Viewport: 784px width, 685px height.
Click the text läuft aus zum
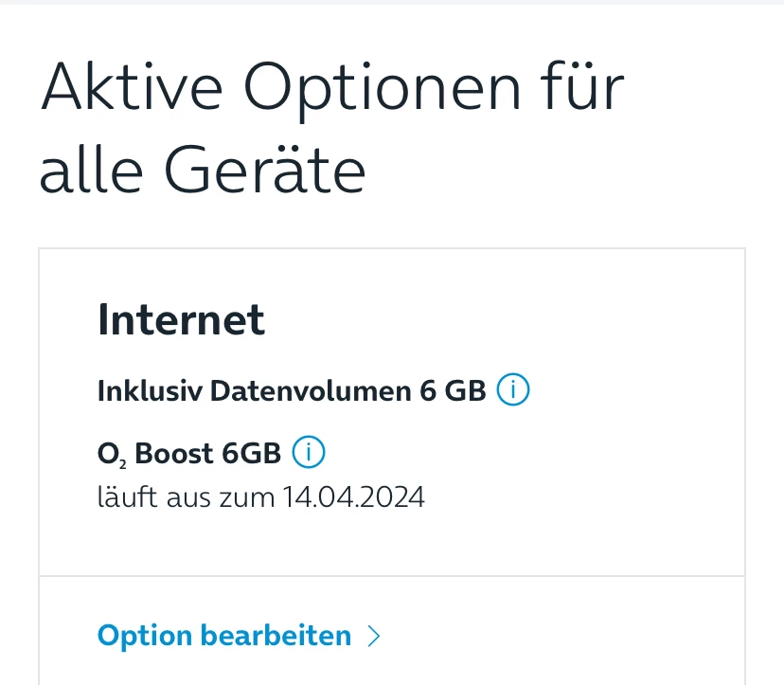click(x=186, y=497)
